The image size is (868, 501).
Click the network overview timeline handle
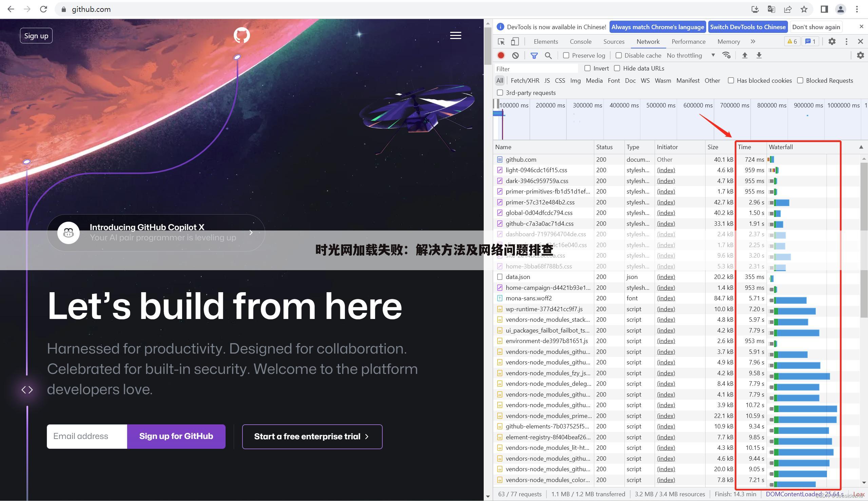[x=498, y=104]
